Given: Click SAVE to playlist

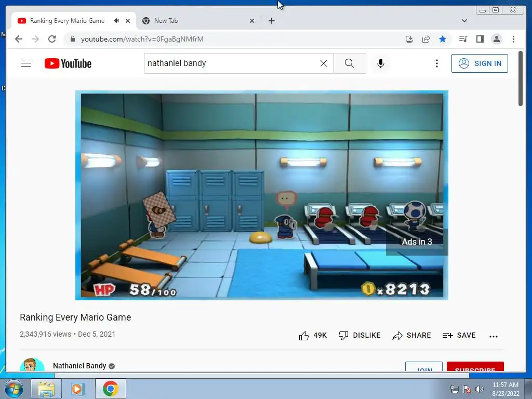Looking at the screenshot, I should tap(459, 336).
